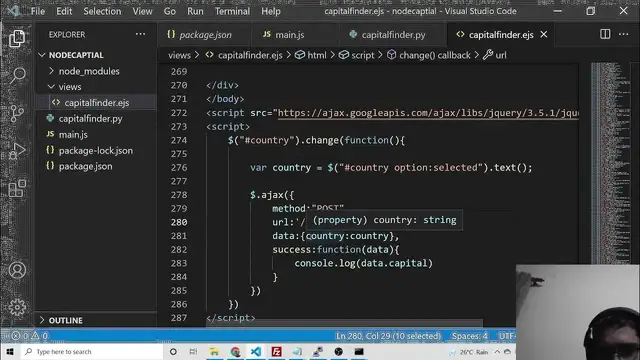
Task: Open the File menu
Action: (x=38, y=11)
